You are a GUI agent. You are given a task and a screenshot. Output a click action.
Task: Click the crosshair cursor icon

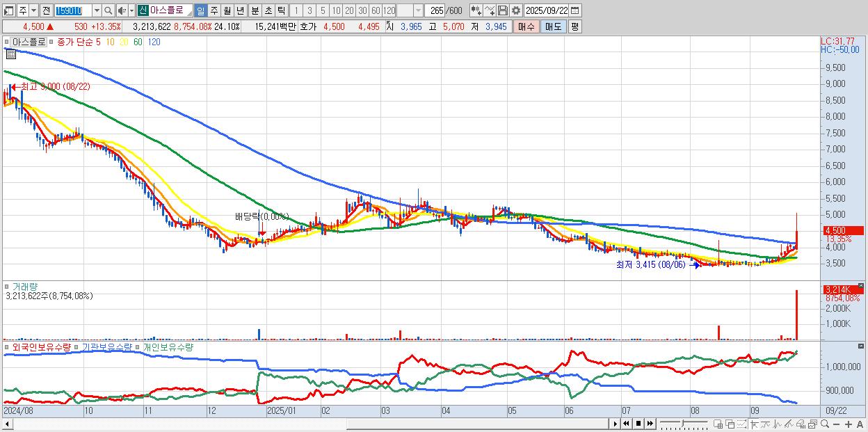point(754,424)
